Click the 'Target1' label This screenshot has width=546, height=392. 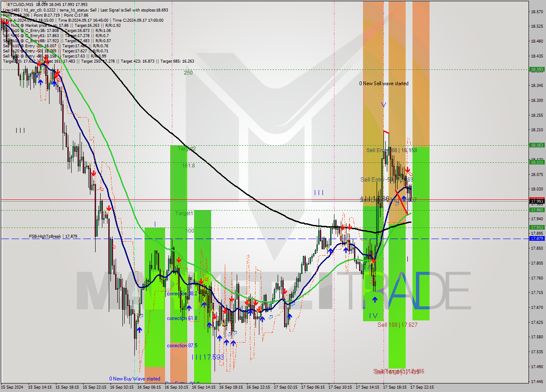tap(184, 213)
